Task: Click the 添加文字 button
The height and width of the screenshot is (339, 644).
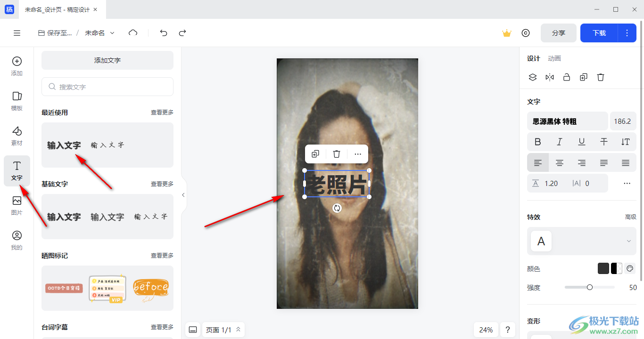Action: [x=107, y=60]
